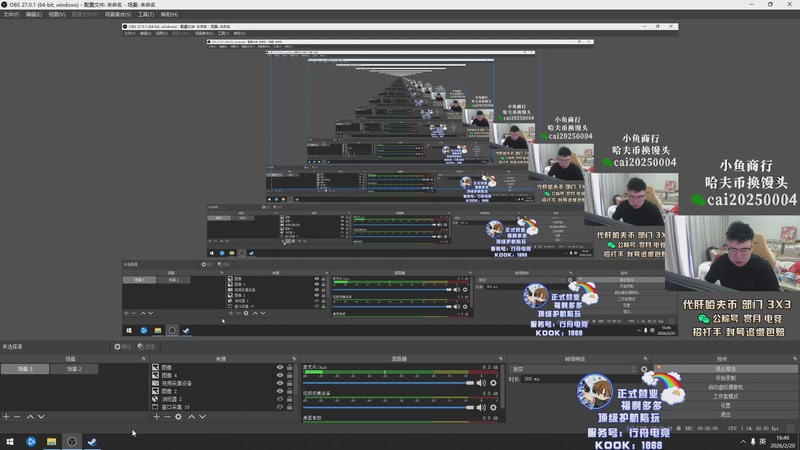Toggle the lock of the 视频采集设备 source
The image size is (800, 450).
pos(289,383)
